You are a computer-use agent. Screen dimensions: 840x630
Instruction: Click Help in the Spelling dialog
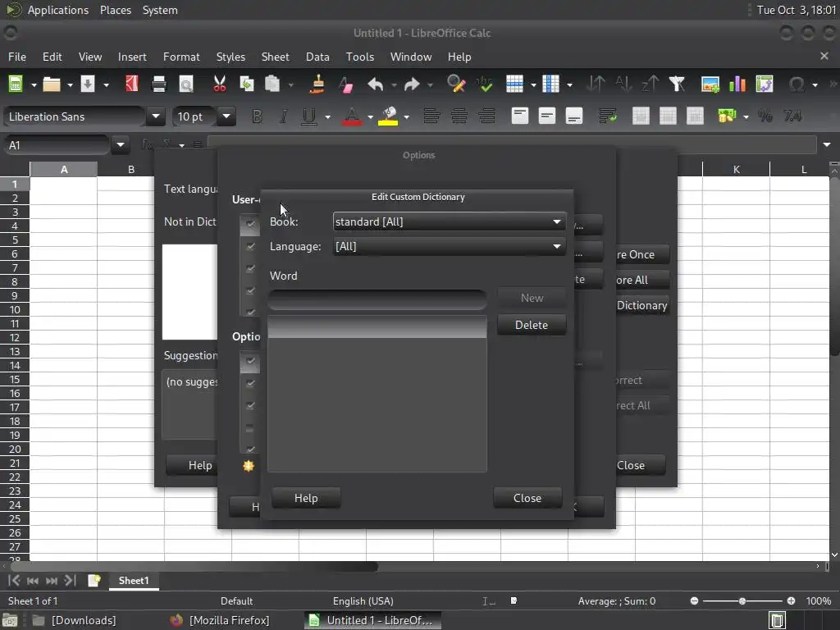(191, 466)
